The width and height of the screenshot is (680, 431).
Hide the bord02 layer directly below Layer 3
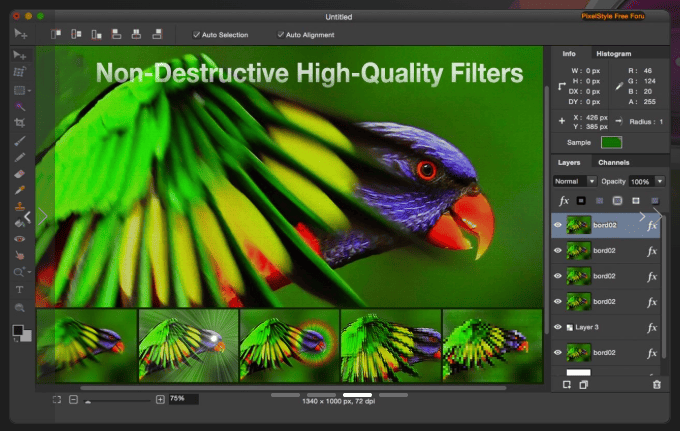[x=558, y=353]
